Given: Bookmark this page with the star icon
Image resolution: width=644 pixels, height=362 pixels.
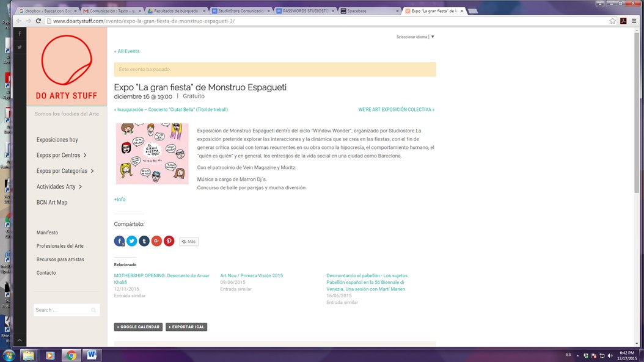Looking at the screenshot, I should click(612, 21).
